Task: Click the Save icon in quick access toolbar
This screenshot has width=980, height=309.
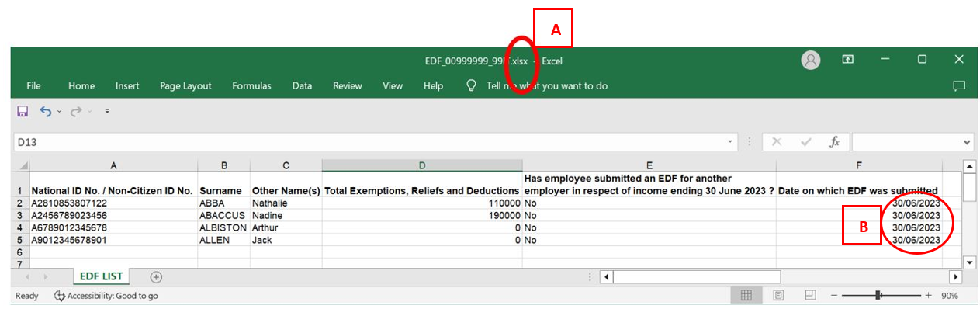Action: pyautogui.click(x=23, y=112)
